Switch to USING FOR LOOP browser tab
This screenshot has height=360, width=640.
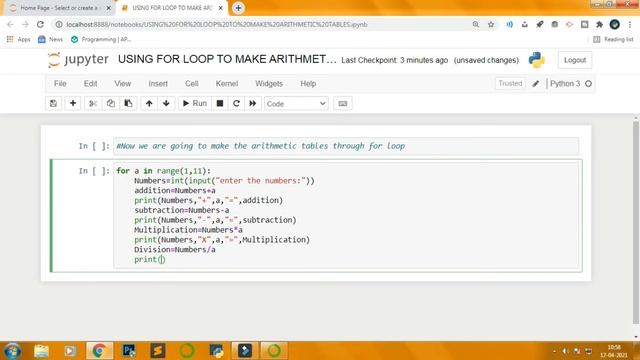coord(171,8)
